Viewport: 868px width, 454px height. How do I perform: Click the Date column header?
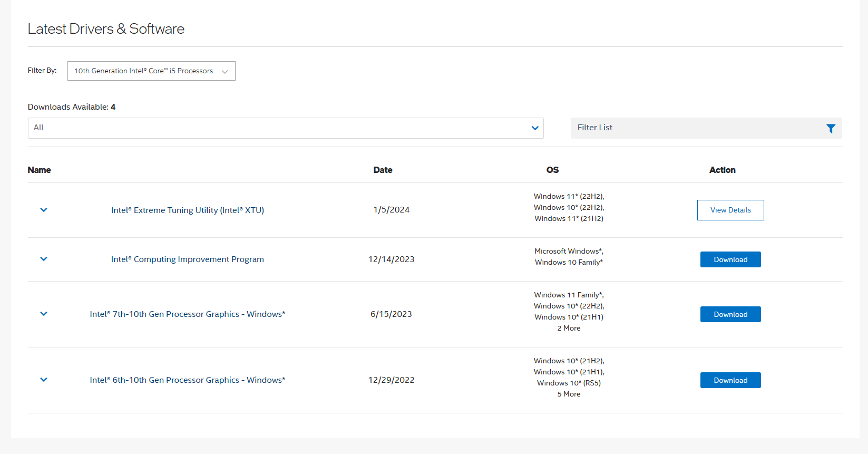383,170
